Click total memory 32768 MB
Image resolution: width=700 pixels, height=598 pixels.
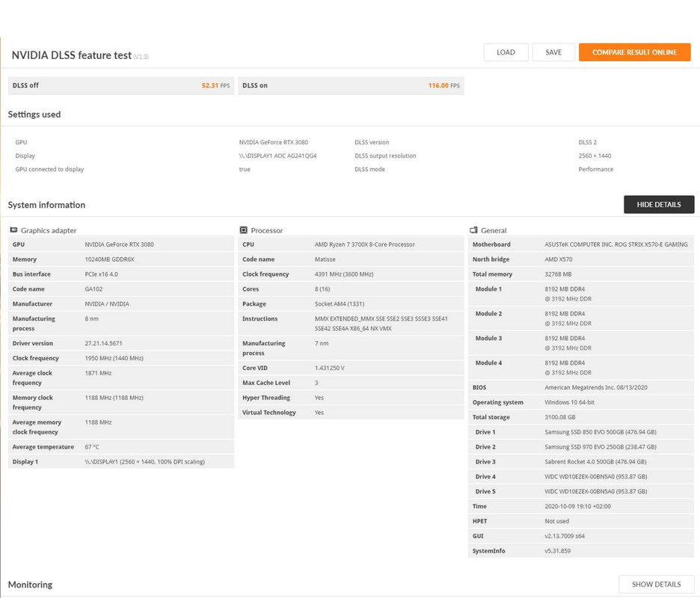(558, 274)
